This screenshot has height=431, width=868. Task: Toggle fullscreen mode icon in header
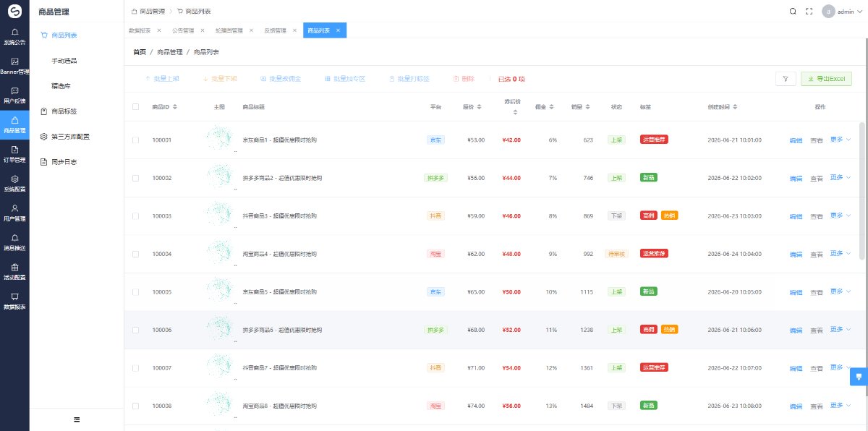pyautogui.click(x=809, y=12)
